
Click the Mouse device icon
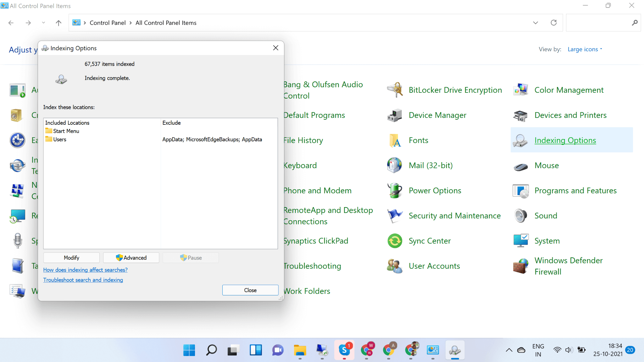[x=520, y=166]
